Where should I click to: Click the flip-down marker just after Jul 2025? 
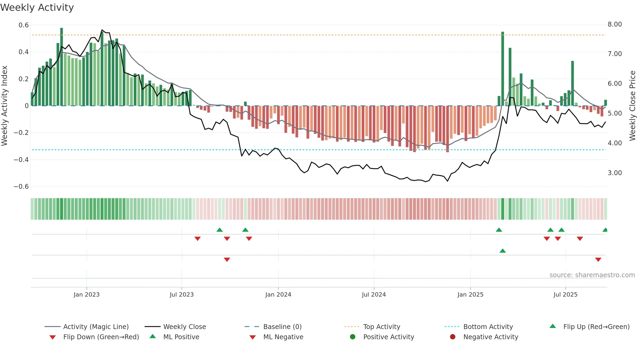click(580, 239)
